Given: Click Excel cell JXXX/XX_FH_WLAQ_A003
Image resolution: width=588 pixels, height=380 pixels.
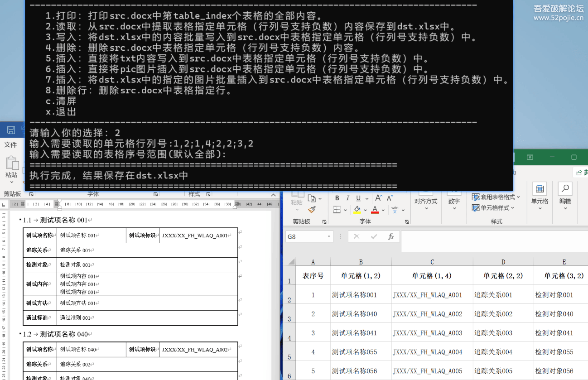Looking at the screenshot, I should coord(432,332).
